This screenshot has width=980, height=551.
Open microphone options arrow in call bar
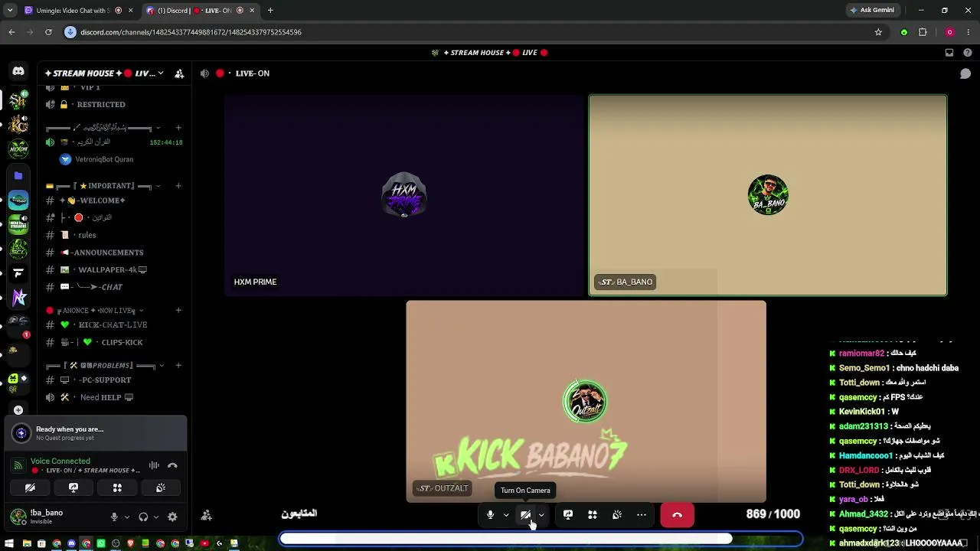click(506, 515)
